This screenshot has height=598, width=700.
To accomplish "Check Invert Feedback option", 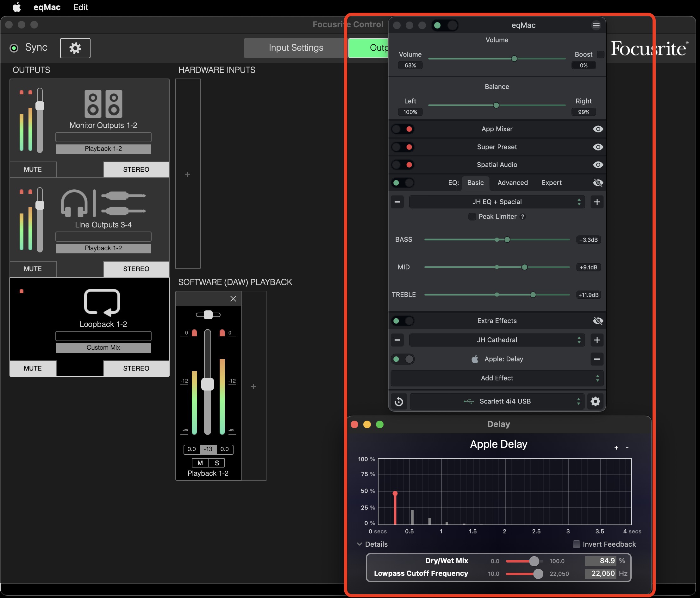I will [x=576, y=544].
